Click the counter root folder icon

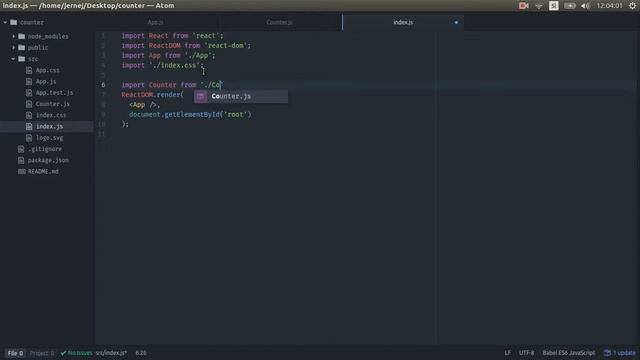pos(13,22)
